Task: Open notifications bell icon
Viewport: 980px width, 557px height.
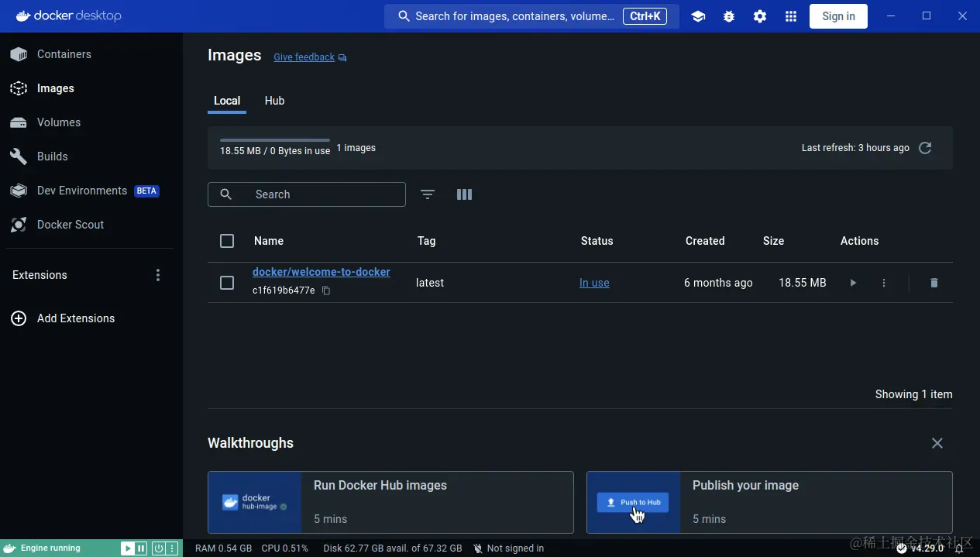Action: [x=959, y=548]
